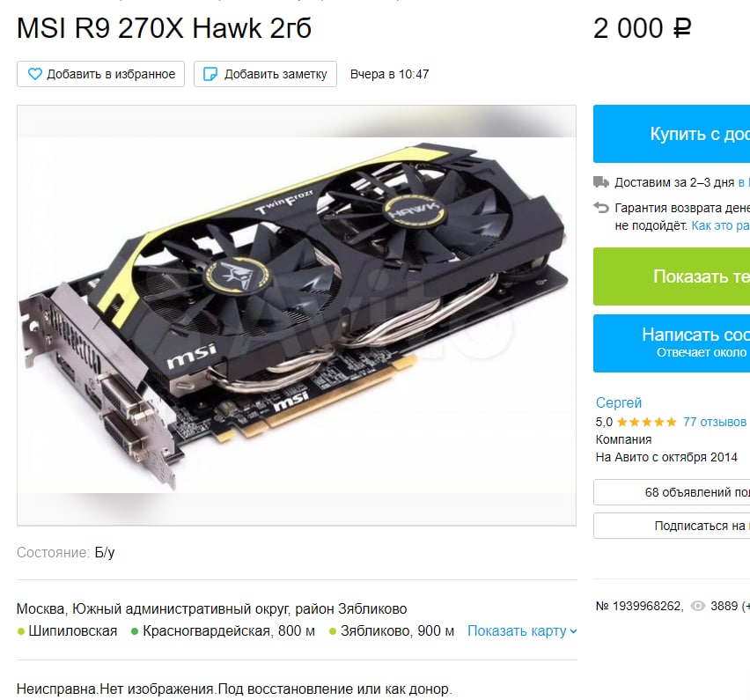Screen dimensions: 750x700
Task: Click the green Показать телефон button
Action: click(672, 276)
